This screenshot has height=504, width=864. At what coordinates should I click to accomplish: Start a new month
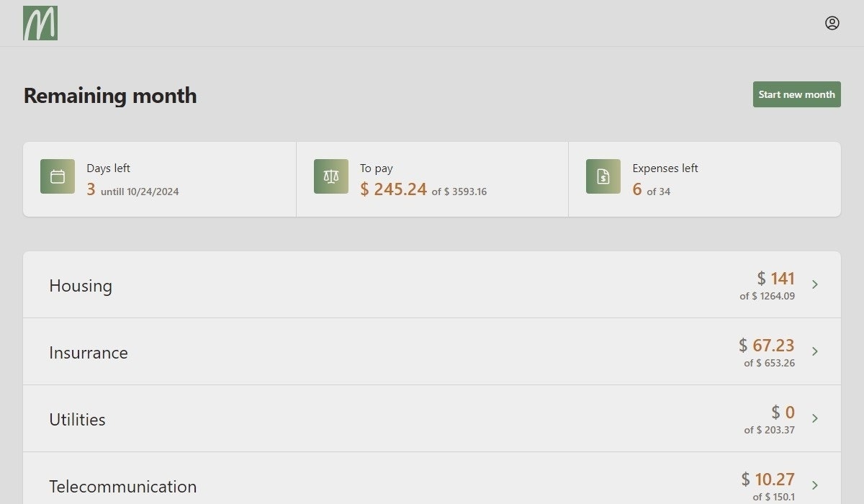click(x=797, y=94)
